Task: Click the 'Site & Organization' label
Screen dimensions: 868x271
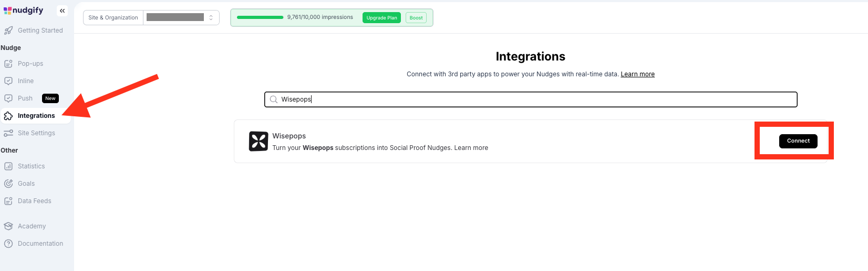Action: point(113,17)
